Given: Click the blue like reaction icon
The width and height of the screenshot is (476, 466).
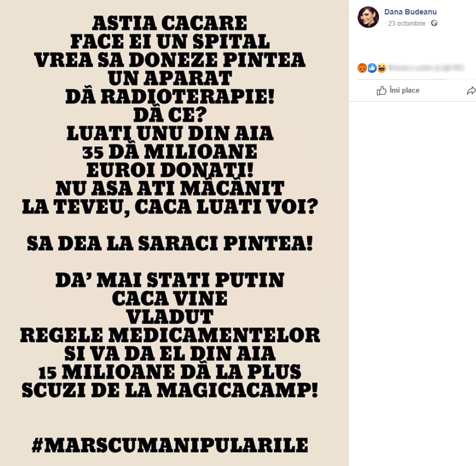Looking at the screenshot, I should coord(372,68).
